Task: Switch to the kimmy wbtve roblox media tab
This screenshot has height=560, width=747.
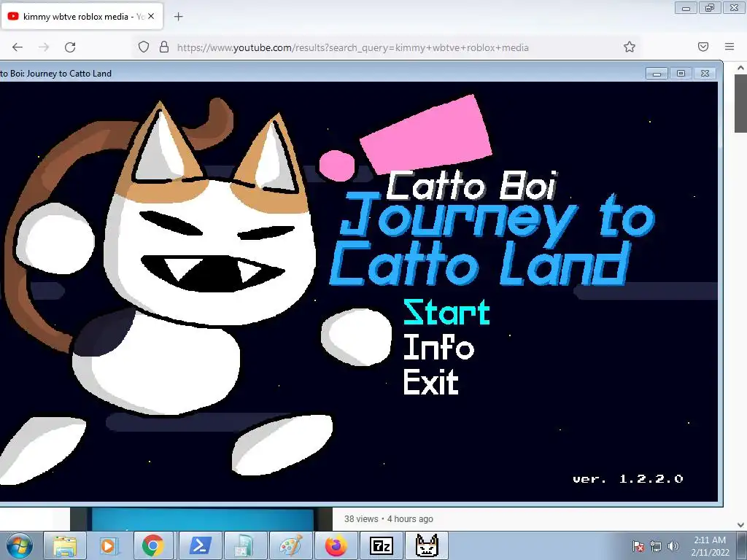Action: pos(82,16)
